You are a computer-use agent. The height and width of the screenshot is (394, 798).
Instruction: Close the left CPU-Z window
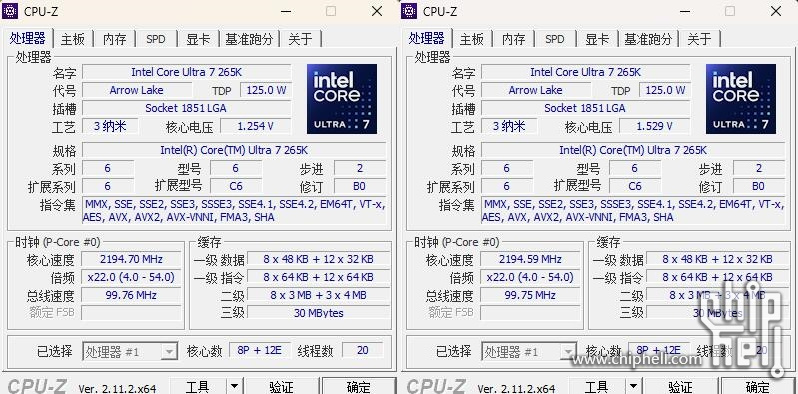[377, 11]
